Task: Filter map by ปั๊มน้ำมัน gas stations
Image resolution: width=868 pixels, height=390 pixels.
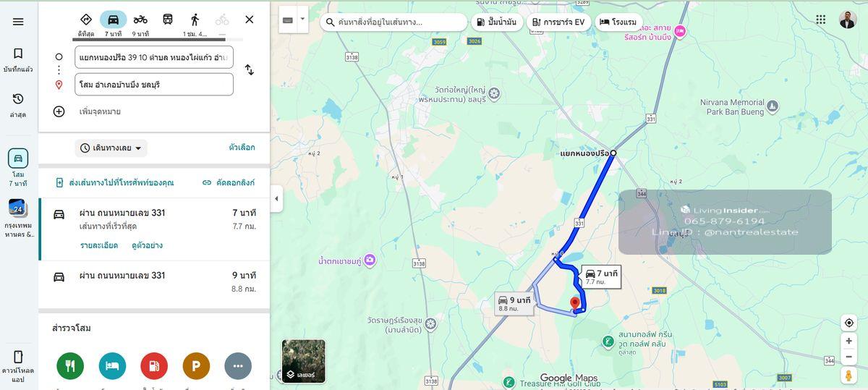Action: [497, 22]
